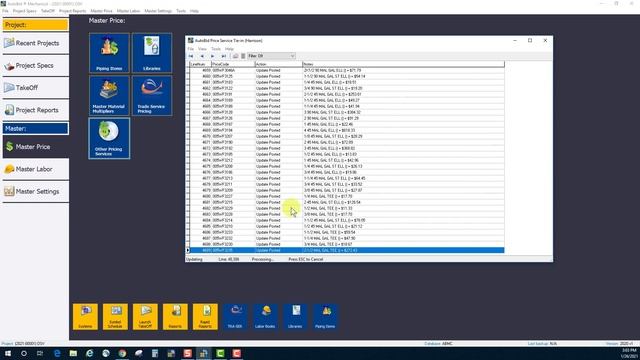Click the Action column header
This screenshot has height=360, width=640.
click(278, 64)
